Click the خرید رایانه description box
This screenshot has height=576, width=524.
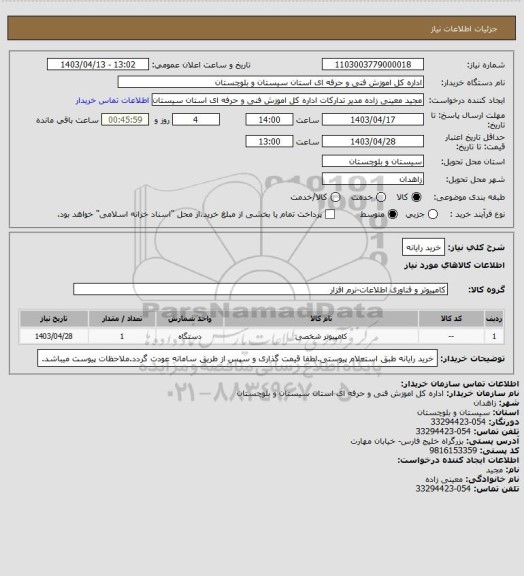(423, 248)
